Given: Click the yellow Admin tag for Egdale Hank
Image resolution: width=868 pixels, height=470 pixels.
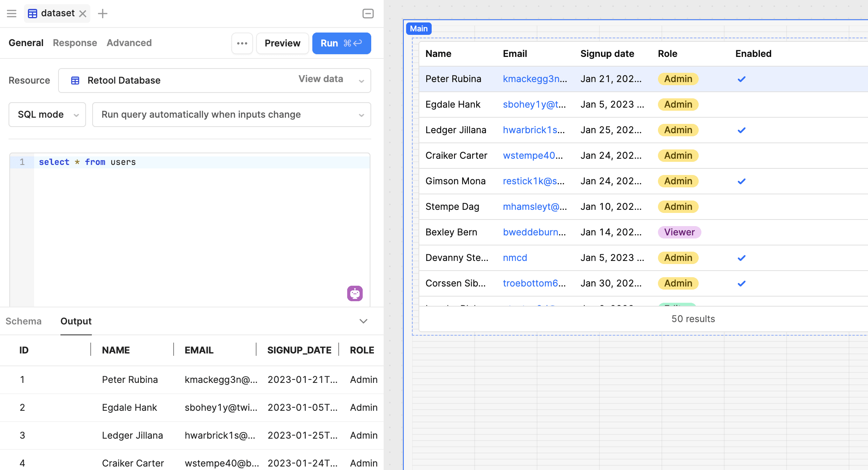Looking at the screenshot, I should pos(678,105).
